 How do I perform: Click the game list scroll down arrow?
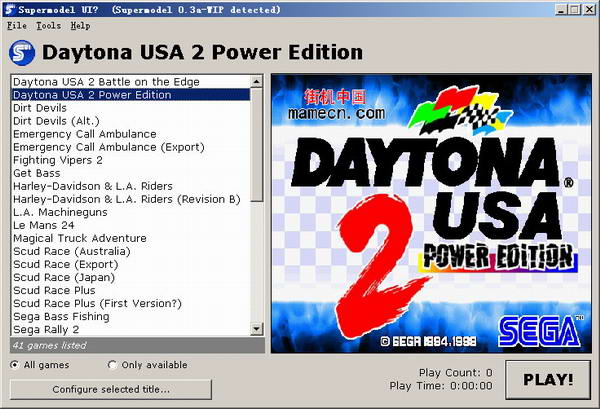(x=256, y=329)
